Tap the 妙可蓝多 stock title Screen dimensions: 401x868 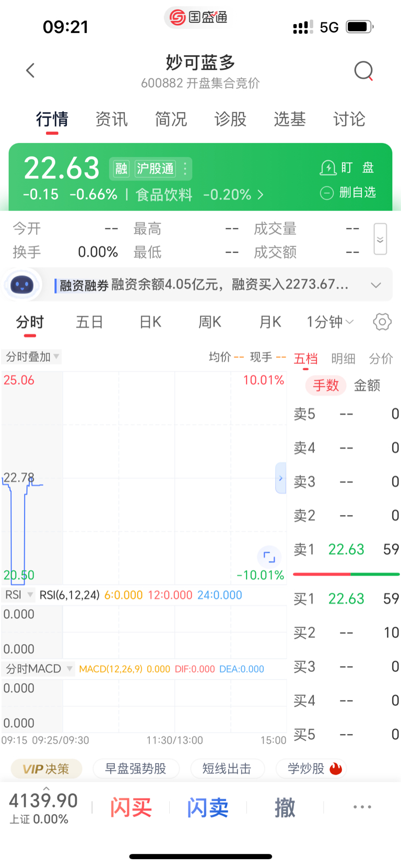(x=200, y=63)
